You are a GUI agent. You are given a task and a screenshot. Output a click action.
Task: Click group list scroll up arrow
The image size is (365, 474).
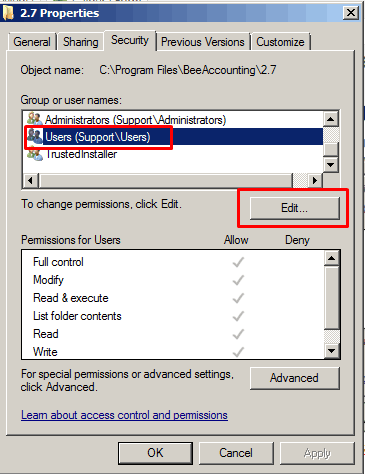click(331, 119)
